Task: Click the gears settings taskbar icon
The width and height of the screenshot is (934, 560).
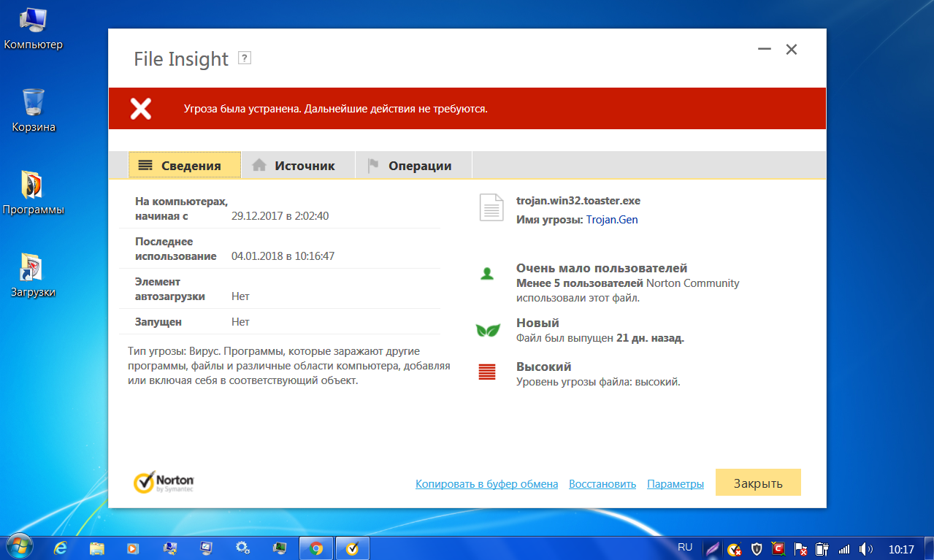Action: [243, 548]
